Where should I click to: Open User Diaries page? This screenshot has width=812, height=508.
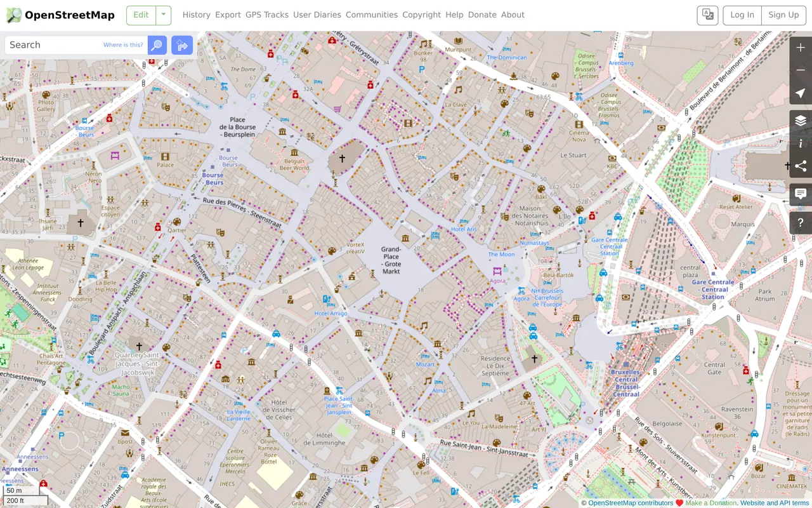click(317, 15)
